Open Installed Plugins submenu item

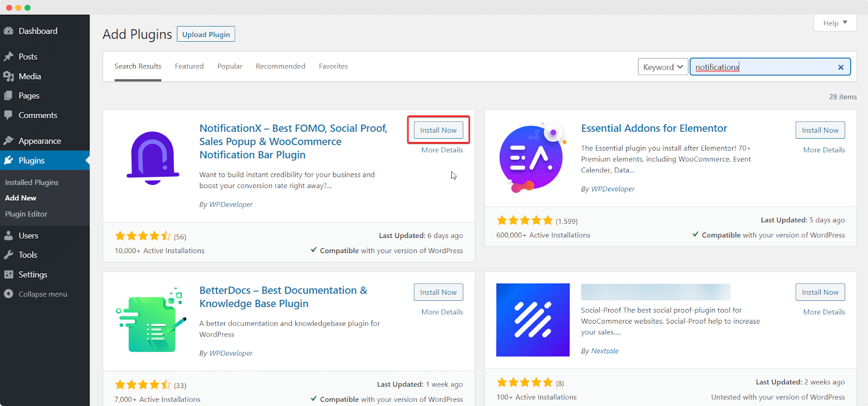point(31,182)
